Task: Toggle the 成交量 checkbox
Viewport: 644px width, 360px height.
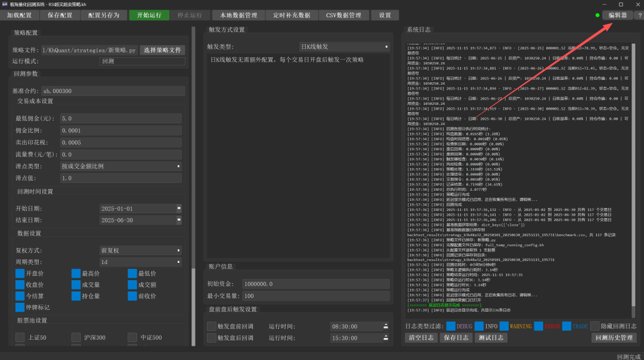Action: pos(76,284)
